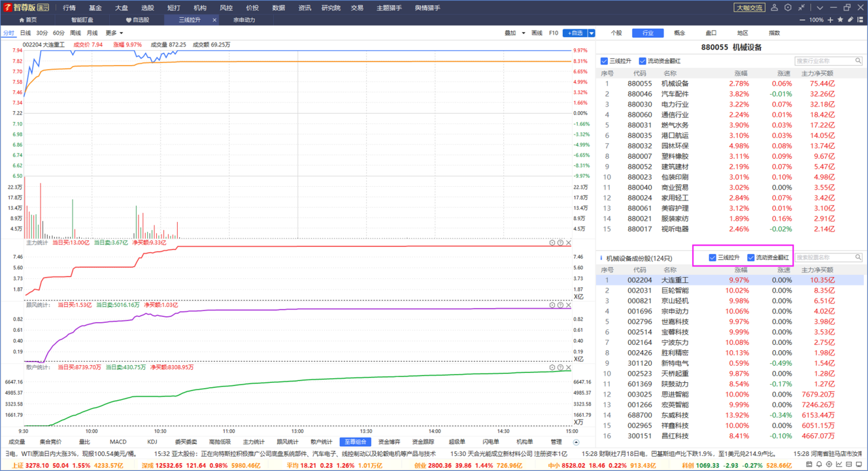Click the hexagon settings icon in title bar
Viewport: 868px width, 471px height.
click(x=788, y=8)
